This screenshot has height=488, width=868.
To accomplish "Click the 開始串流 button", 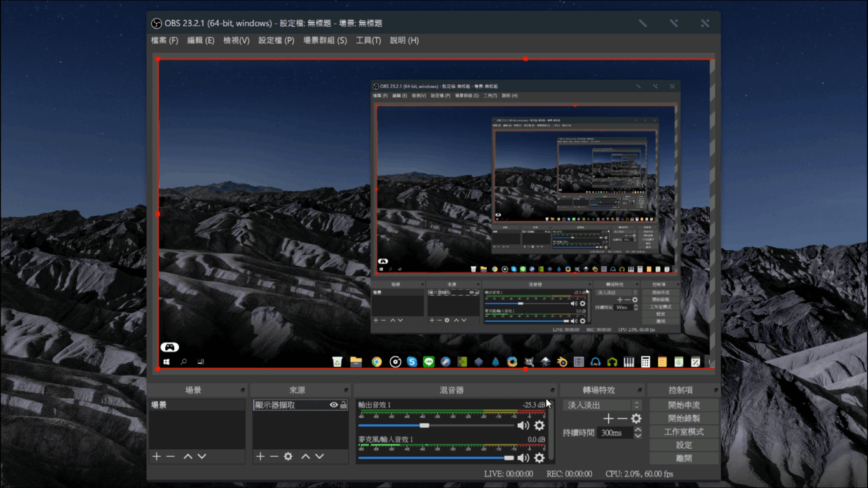I will click(684, 405).
